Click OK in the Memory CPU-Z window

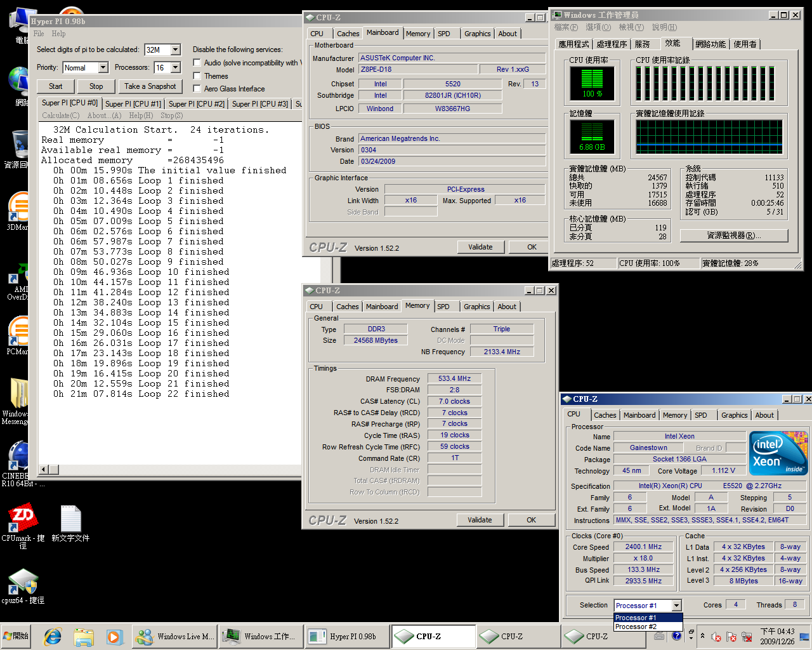point(532,520)
